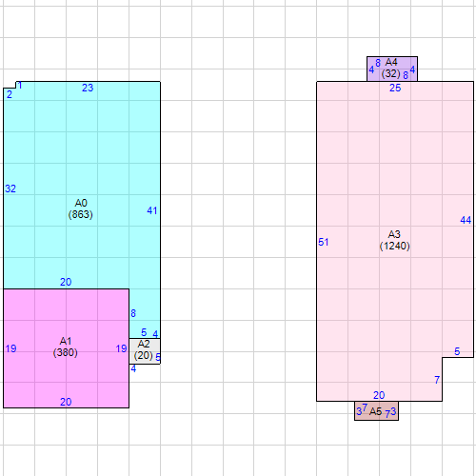The width and height of the screenshot is (476, 476).
Task: Click the 20 dimension on A1's bottom edge
Action: point(66,402)
